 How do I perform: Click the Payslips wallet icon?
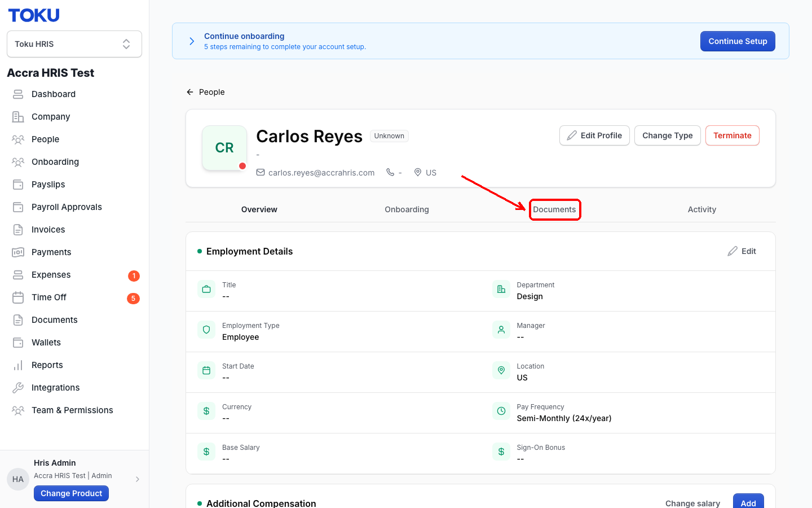(x=18, y=185)
